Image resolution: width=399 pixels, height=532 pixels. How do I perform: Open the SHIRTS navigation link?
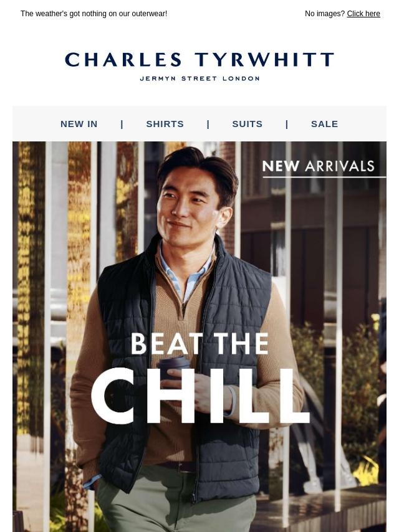[x=165, y=124]
